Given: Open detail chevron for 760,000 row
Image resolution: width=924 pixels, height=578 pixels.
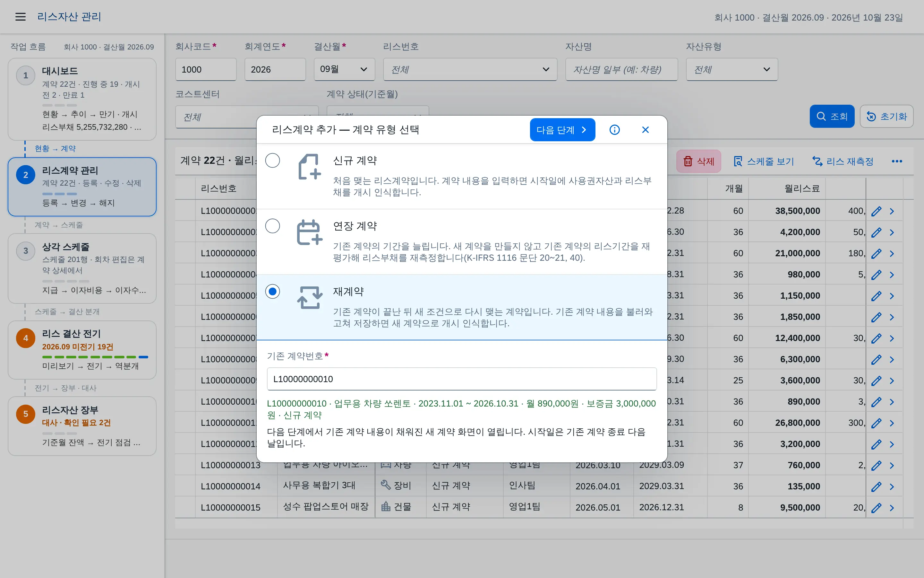Looking at the screenshot, I should [x=892, y=465].
